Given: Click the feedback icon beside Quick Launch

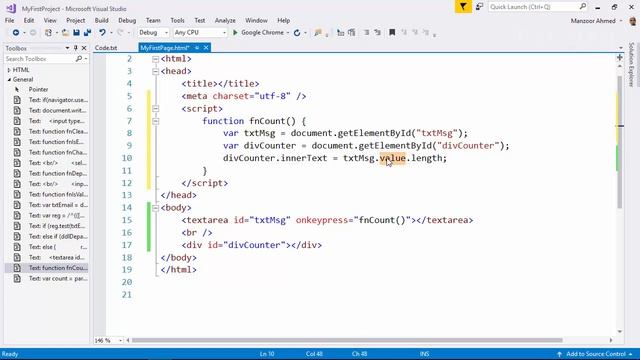Looking at the screenshot, I should pyautogui.click(x=480, y=7).
